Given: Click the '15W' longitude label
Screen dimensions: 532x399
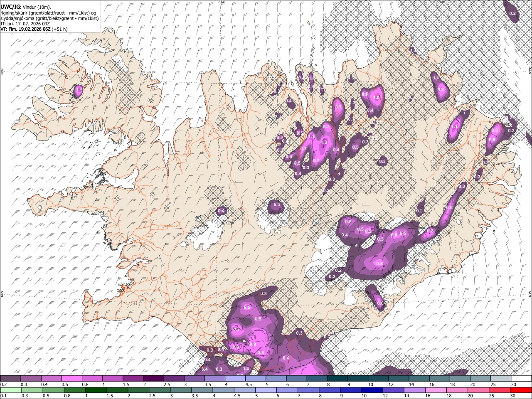Looking at the screenshot, I should [440, 2].
